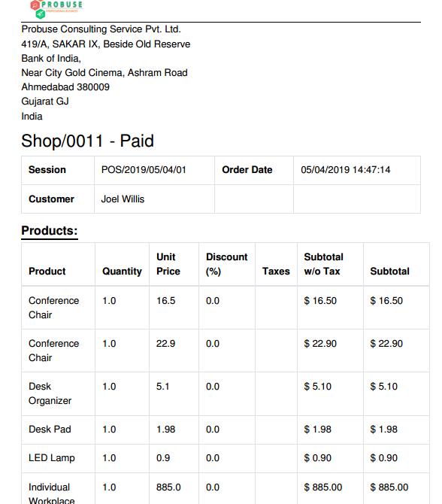Click the 22.9 unit price cell
Viewport: 442px width, 504px height.
click(165, 344)
